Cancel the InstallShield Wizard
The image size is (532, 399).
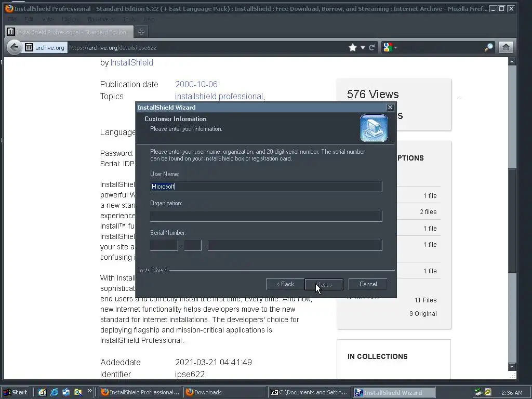(x=368, y=284)
